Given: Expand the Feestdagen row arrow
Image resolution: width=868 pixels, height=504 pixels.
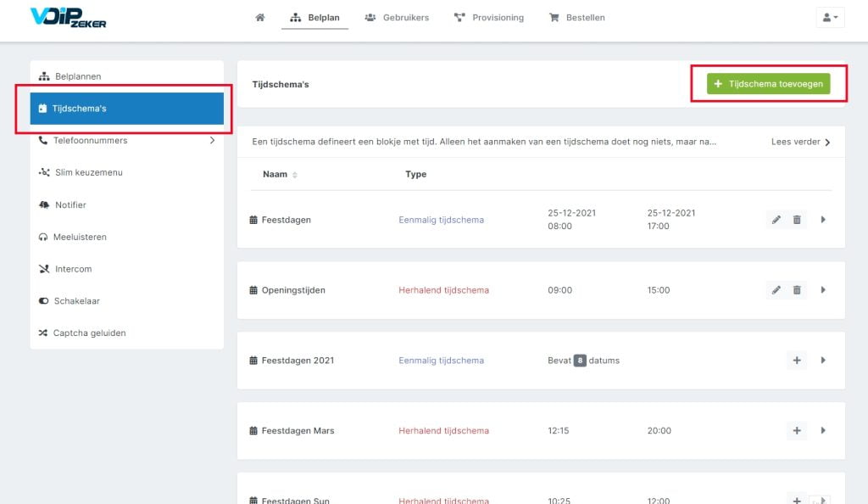Looking at the screenshot, I should (x=823, y=220).
